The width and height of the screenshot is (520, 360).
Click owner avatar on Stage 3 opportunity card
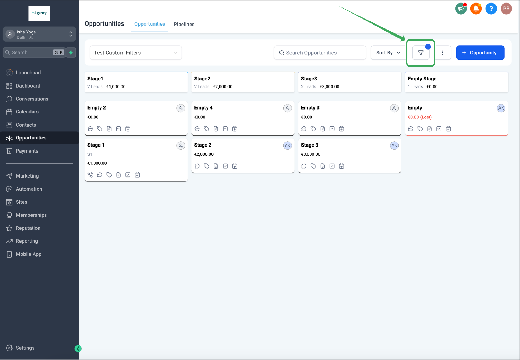394,145
